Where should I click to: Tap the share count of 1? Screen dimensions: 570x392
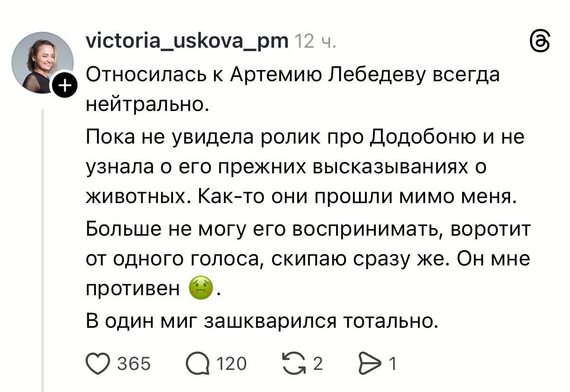tap(391, 363)
